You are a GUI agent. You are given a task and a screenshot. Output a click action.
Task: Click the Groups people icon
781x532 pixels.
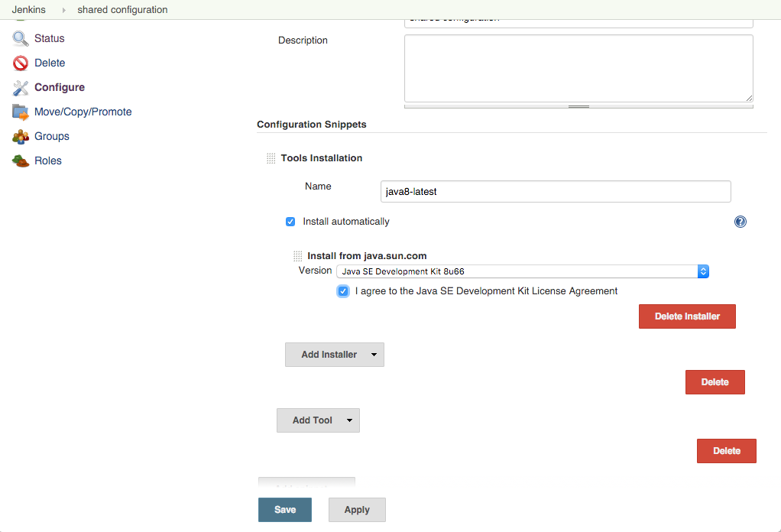pos(21,137)
